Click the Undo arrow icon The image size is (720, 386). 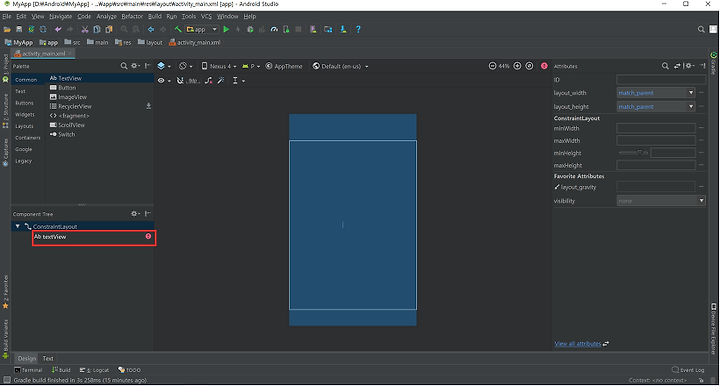pyautogui.click(x=58, y=29)
